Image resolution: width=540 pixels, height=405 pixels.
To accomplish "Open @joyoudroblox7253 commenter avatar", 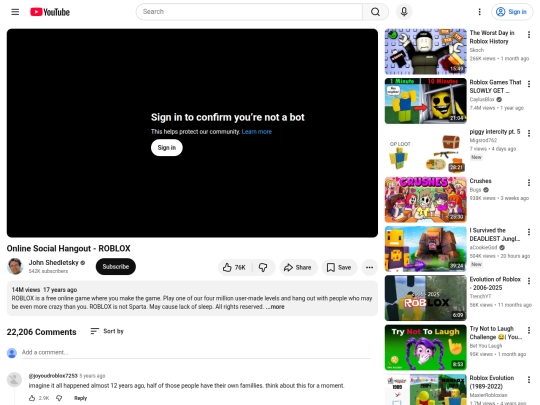I will [14, 380].
